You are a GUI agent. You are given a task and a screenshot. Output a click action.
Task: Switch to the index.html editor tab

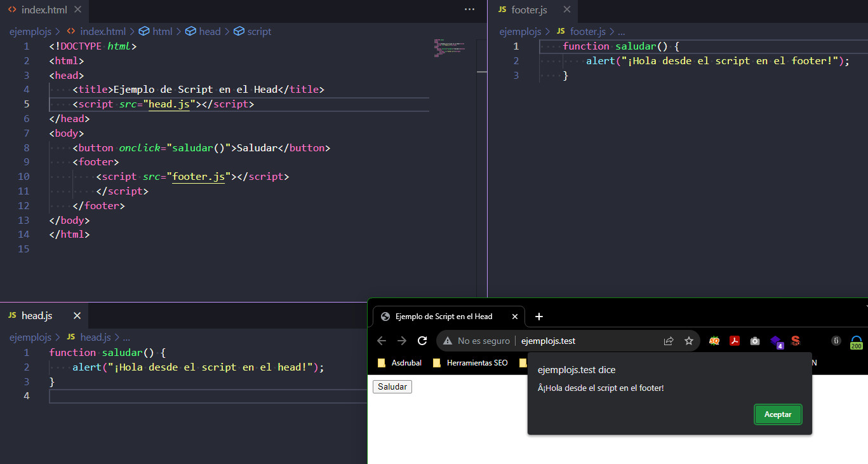44,10
